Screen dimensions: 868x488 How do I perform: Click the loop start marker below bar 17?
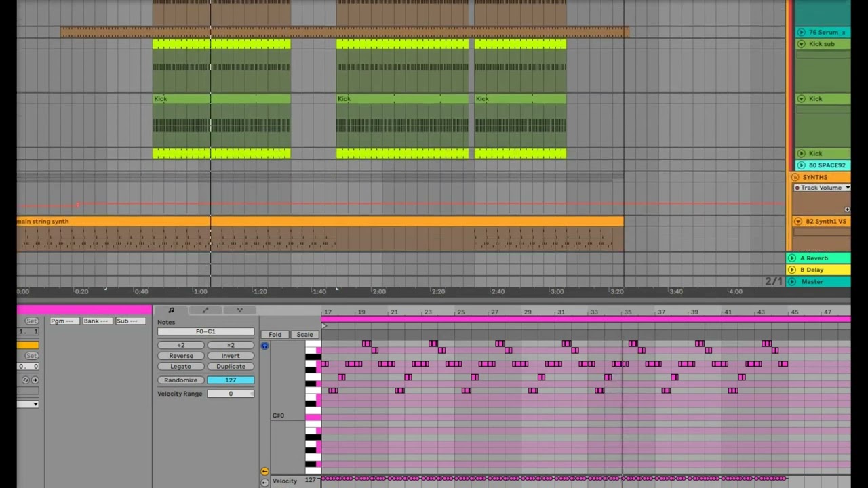click(324, 327)
